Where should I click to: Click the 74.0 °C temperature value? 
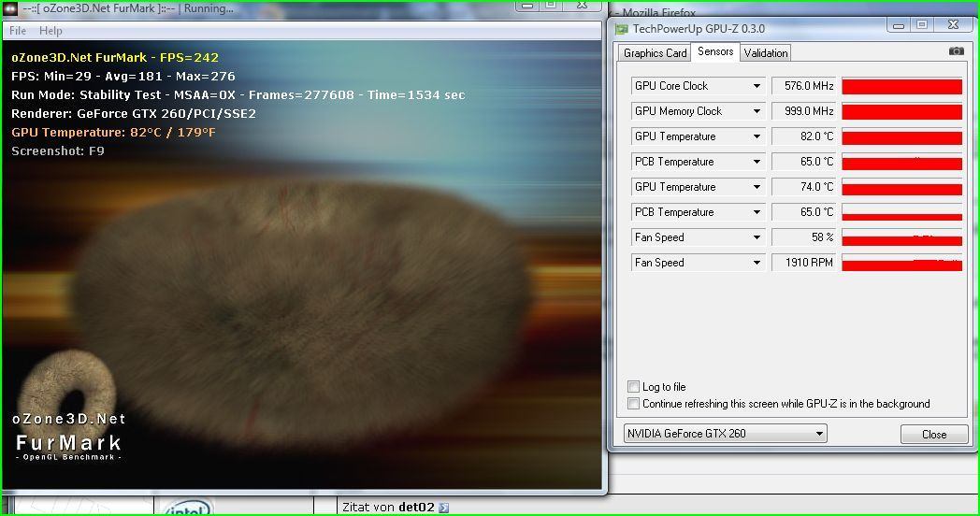804,187
